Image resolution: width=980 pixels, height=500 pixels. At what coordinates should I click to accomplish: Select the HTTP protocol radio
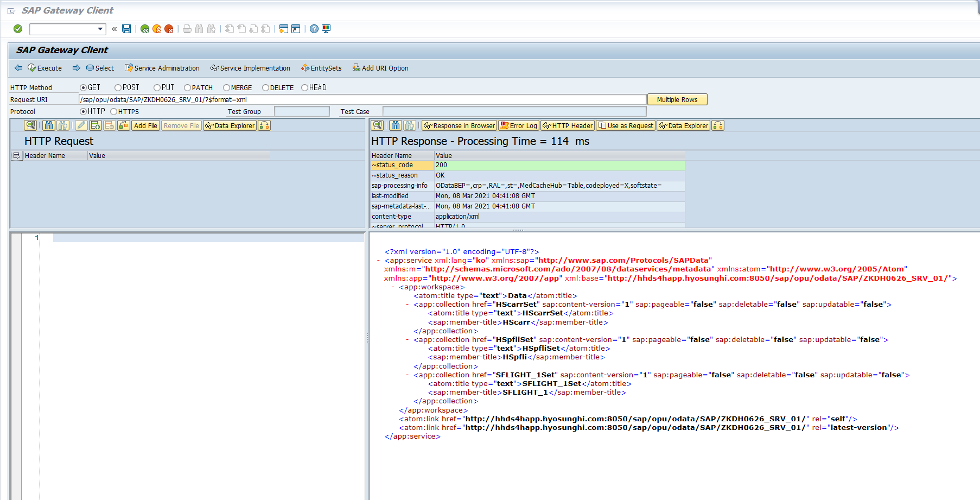tap(83, 111)
